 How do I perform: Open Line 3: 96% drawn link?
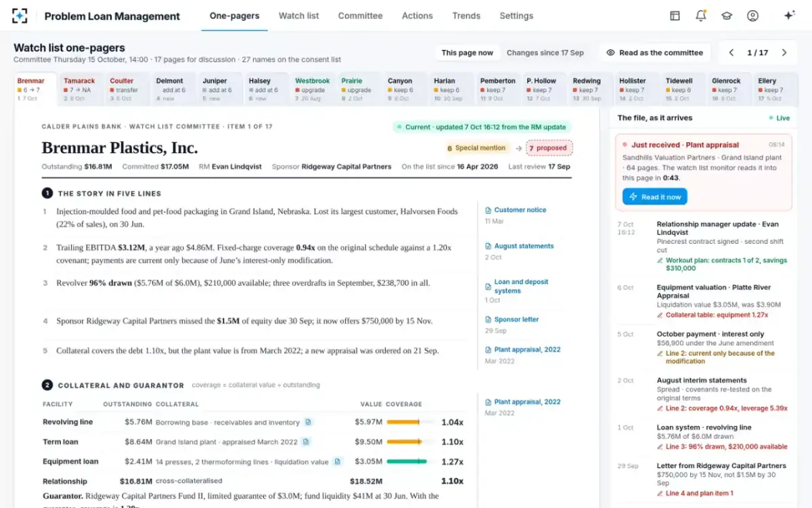click(722, 446)
